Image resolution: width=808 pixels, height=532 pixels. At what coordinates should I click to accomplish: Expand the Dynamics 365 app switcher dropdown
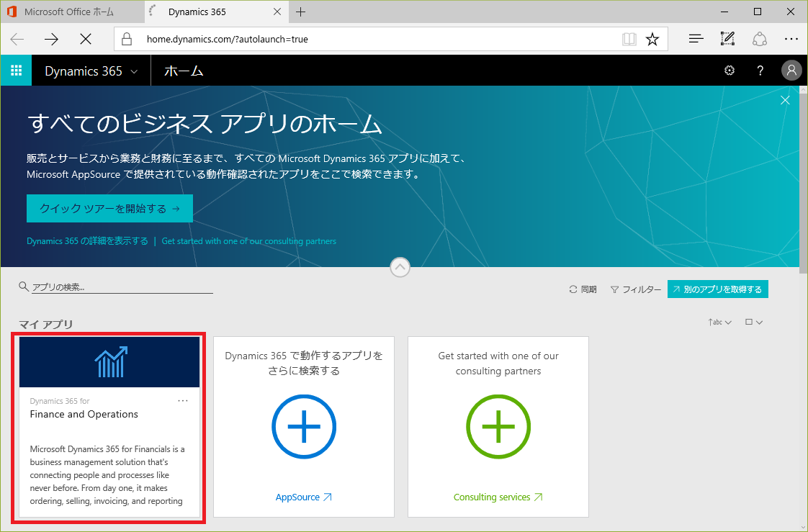point(91,71)
